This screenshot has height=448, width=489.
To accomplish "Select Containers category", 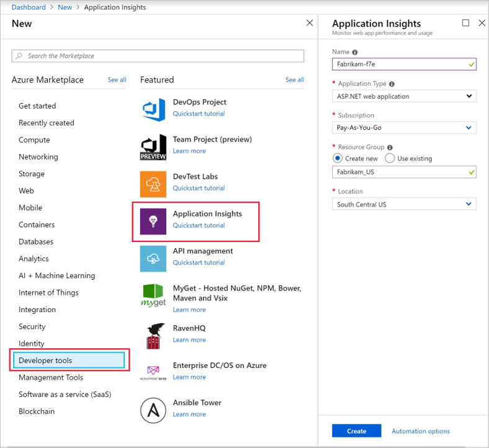I will [x=37, y=225].
